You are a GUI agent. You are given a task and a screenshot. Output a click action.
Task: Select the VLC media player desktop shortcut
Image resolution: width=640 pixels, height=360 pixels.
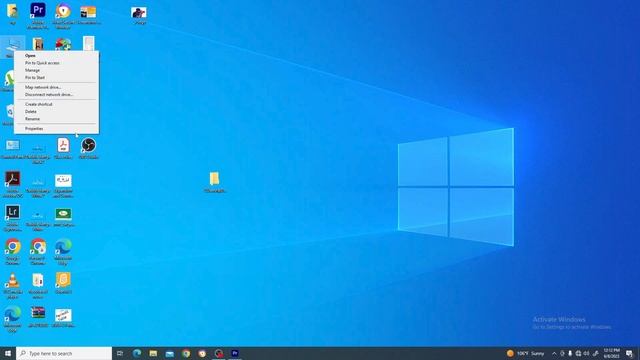coord(13,286)
